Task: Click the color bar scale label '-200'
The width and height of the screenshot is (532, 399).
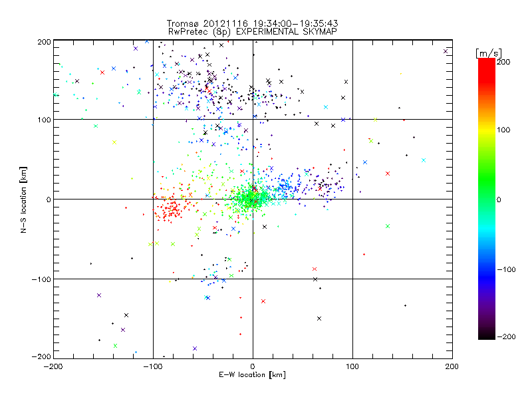Action: tap(506, 336)
